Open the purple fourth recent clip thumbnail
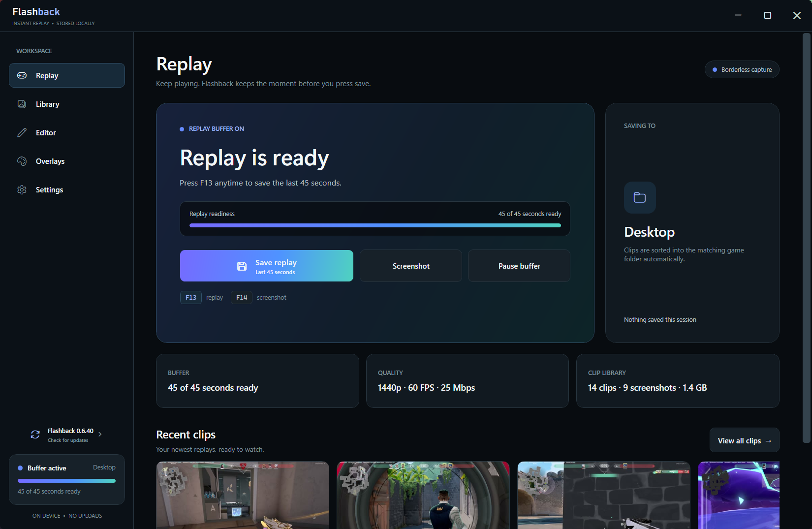812x529 pixels. tap(739, 495)
